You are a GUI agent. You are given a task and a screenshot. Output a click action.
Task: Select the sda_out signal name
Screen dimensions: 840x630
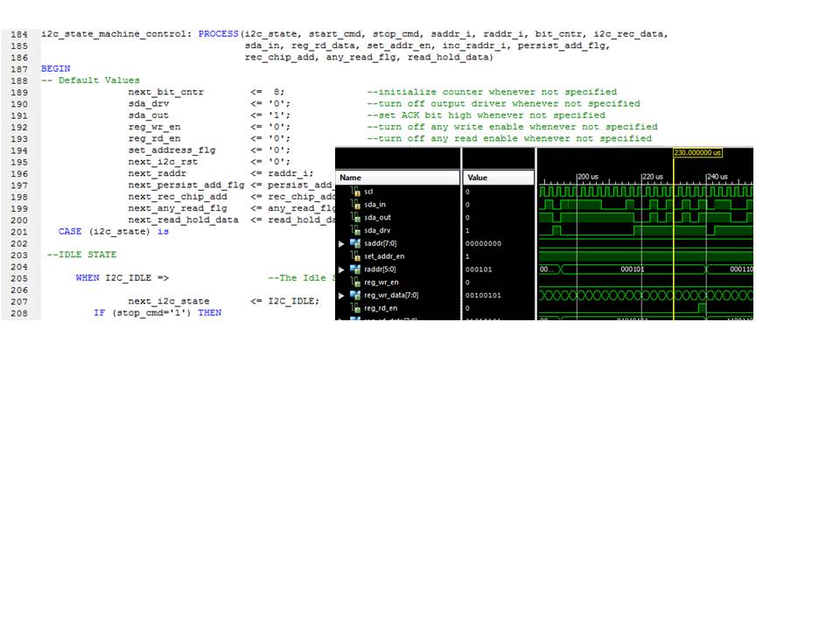(377, 217)
